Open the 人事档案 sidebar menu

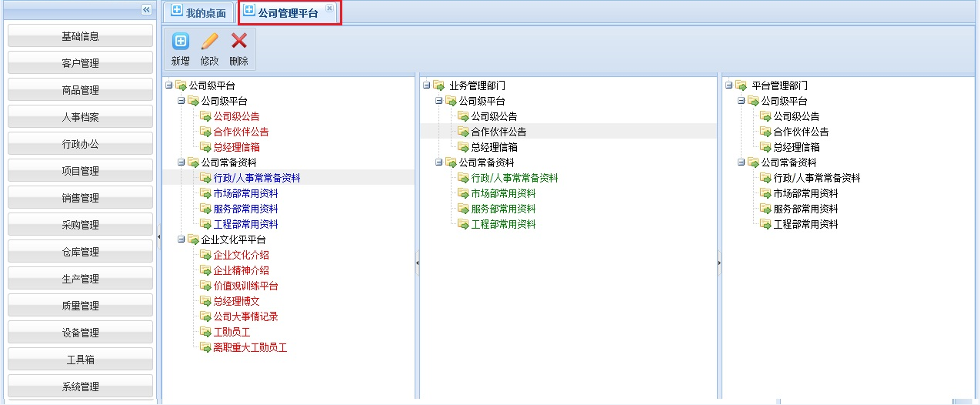80,117
